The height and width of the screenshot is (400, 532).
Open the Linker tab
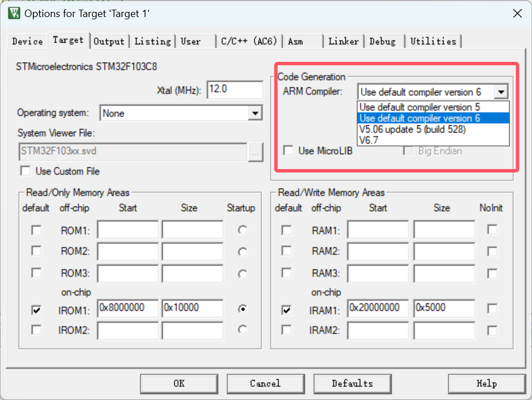tap(343, 41)
